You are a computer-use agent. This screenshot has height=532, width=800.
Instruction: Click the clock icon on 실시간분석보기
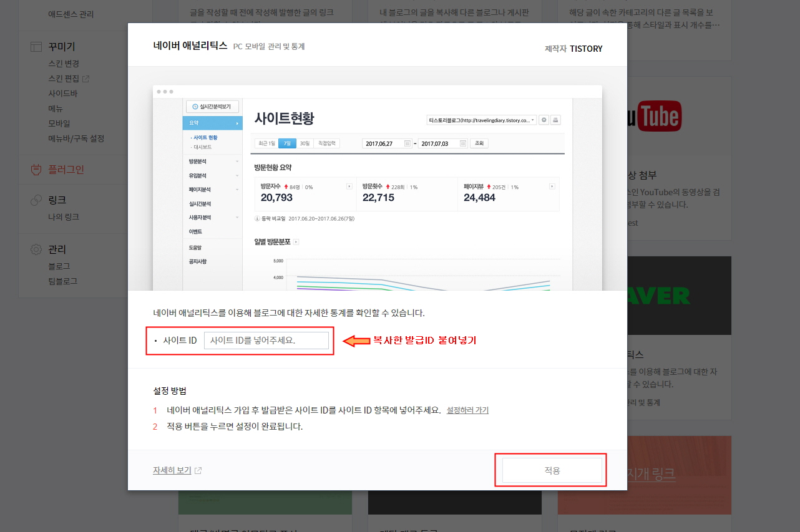pos(194,107)
